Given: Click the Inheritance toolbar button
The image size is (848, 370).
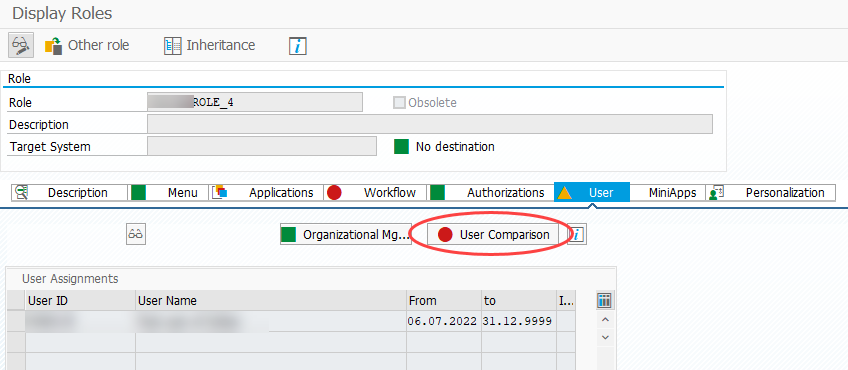Looking at the screenshot, I should coord(210,45).
